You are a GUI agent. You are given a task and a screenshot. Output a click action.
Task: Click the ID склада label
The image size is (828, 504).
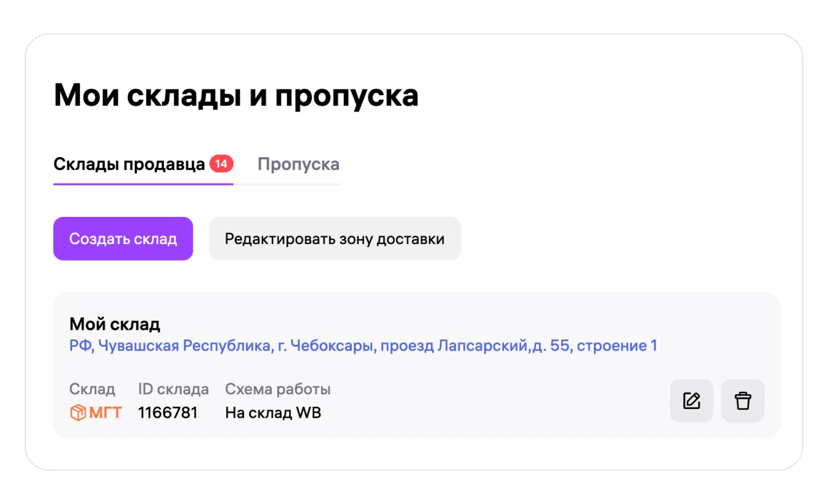click(173, 389)
